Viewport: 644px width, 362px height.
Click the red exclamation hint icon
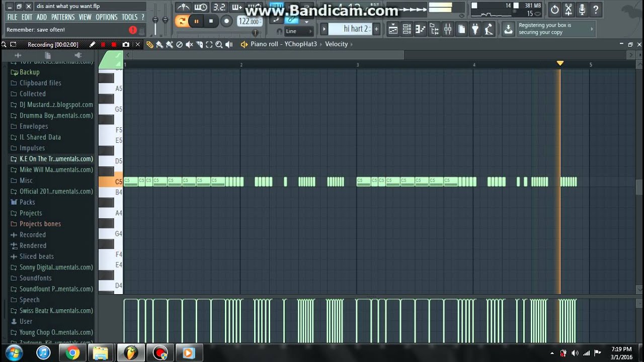(133, 30)
